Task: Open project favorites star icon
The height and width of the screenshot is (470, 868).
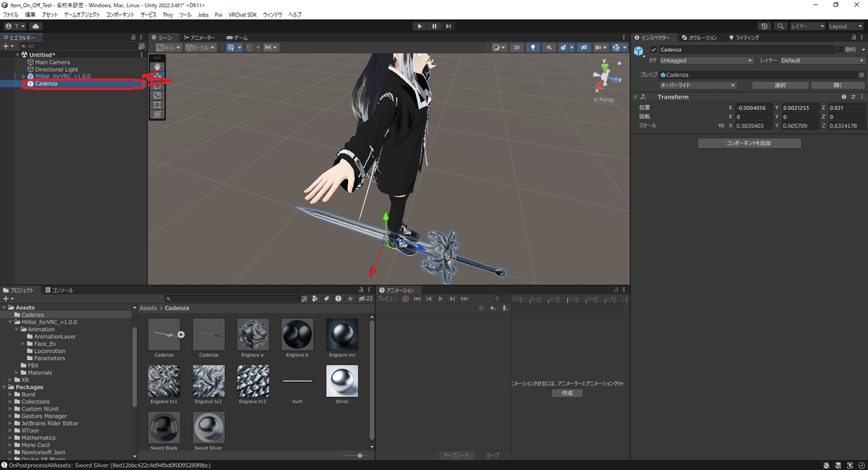Action: [x=350, y=298]
